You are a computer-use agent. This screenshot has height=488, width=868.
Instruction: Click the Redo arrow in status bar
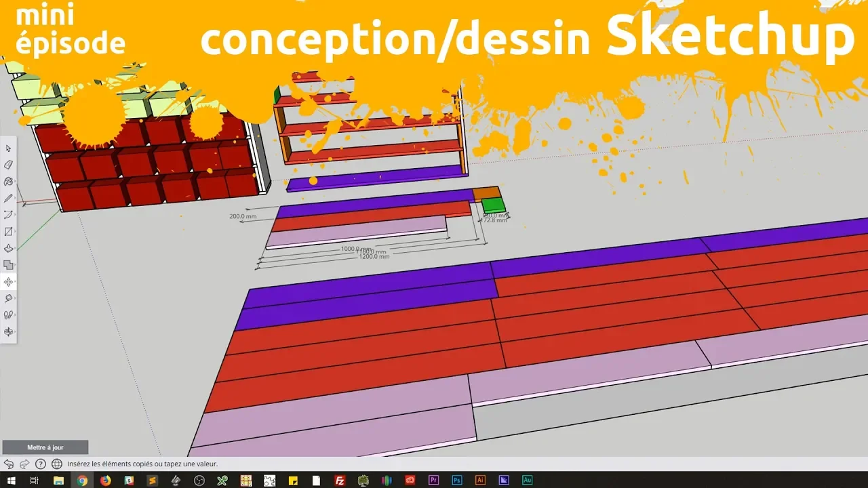[x=24, y=464]
